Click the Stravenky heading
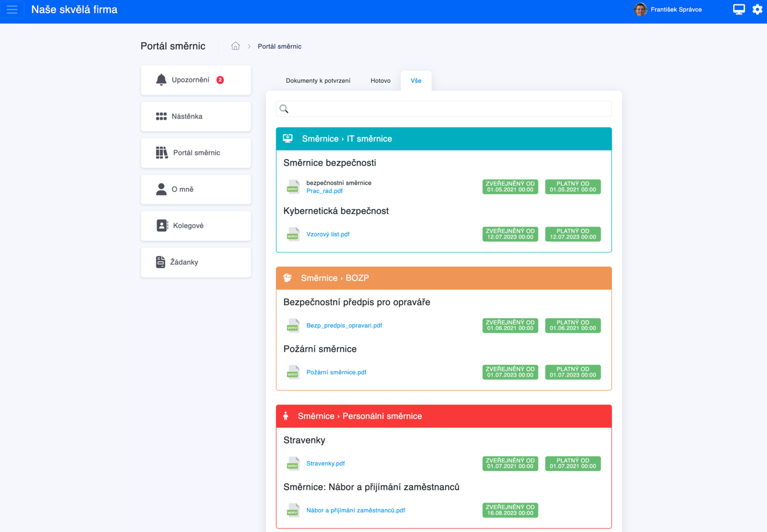The image size is (767, 532). click(x=304, y=440)
